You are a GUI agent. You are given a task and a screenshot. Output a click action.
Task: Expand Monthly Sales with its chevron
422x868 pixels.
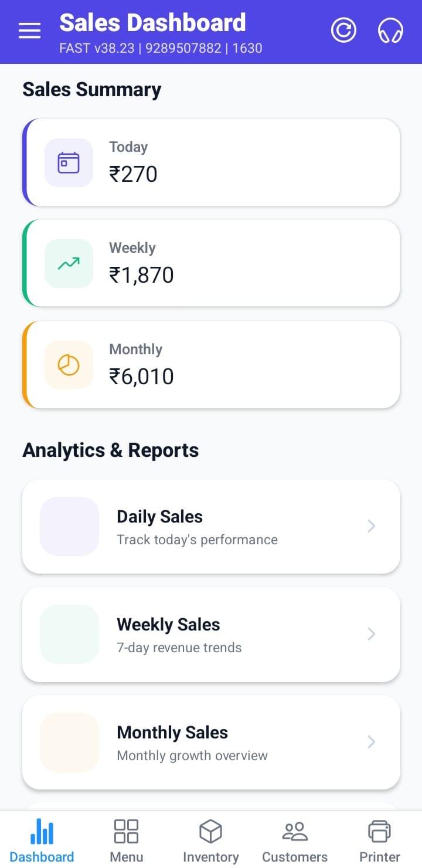pyautogui.click(x=371, y=742)
